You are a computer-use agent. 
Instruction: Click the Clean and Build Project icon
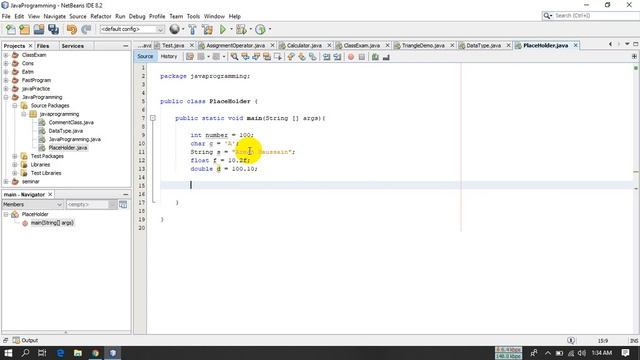point(207,29)
